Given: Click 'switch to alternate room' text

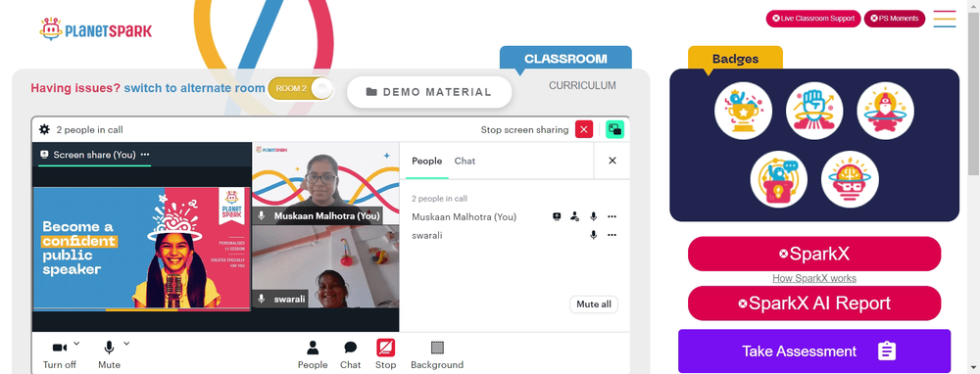Looking at the screenshot, I should [194, 88].
